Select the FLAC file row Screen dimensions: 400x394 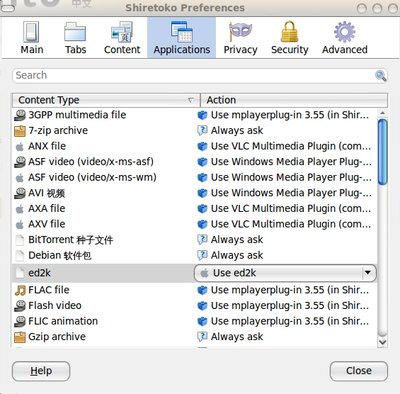[195, 290]
